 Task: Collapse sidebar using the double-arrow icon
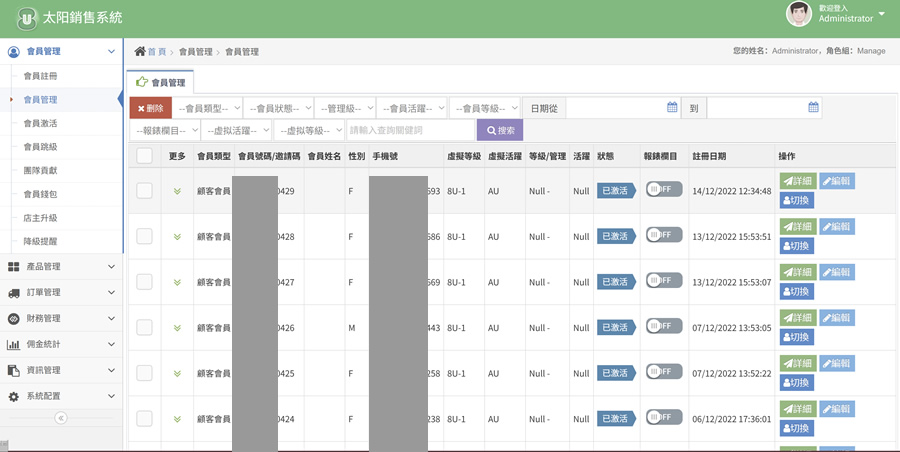(x=61, y=418)
